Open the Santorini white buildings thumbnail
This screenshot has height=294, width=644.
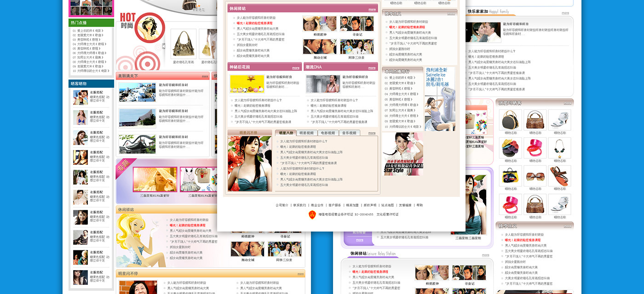(137, 92)
